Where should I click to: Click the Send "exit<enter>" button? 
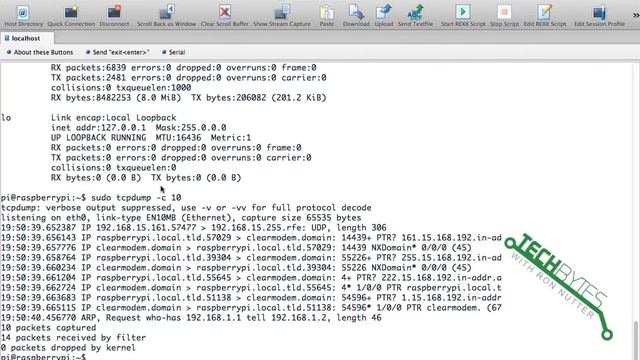118,52
